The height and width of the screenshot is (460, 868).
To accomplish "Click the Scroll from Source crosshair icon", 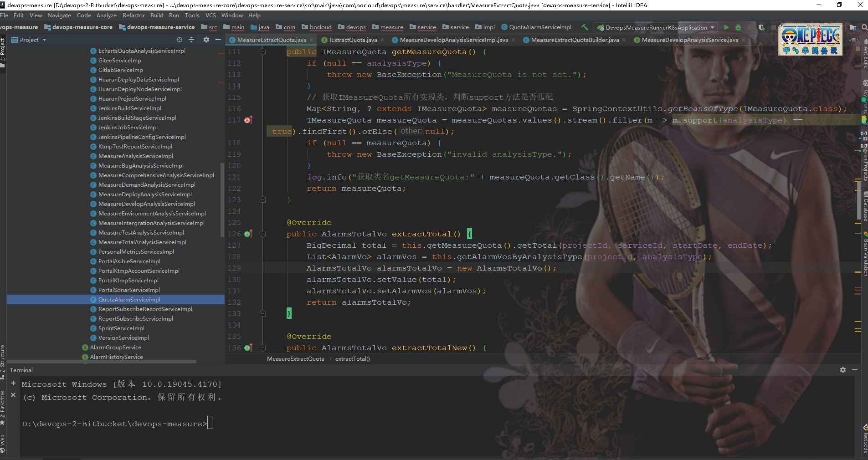I will coord(180,40).
